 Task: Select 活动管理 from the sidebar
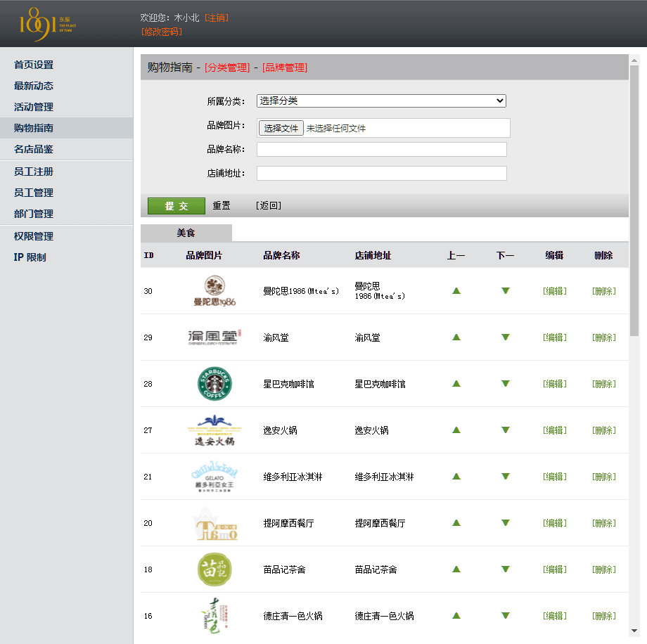(x=34, y=107)
